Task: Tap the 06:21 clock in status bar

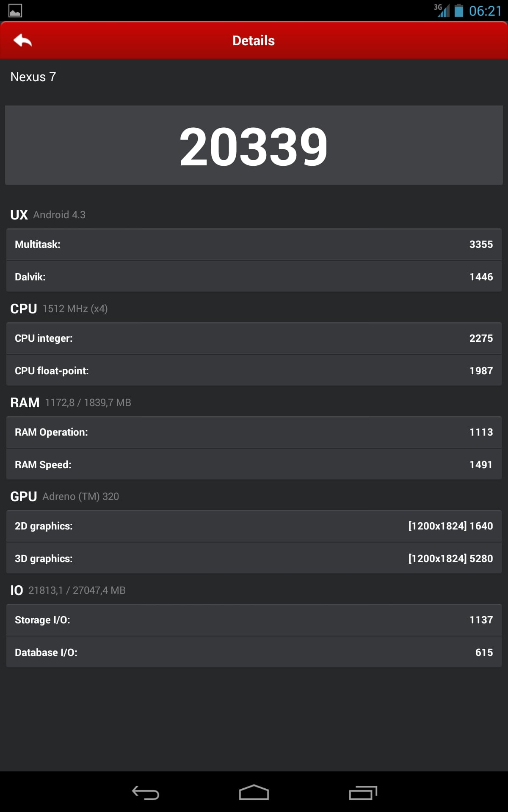Action: click(485, 11)
